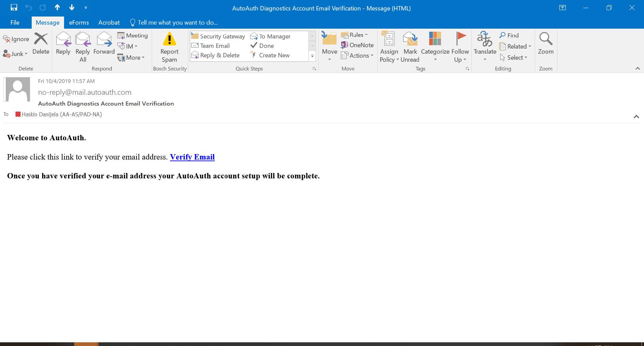Click the Zoom magnifier button
The height and width of the screenshot is (346, 644).
(x=546, y=44)
